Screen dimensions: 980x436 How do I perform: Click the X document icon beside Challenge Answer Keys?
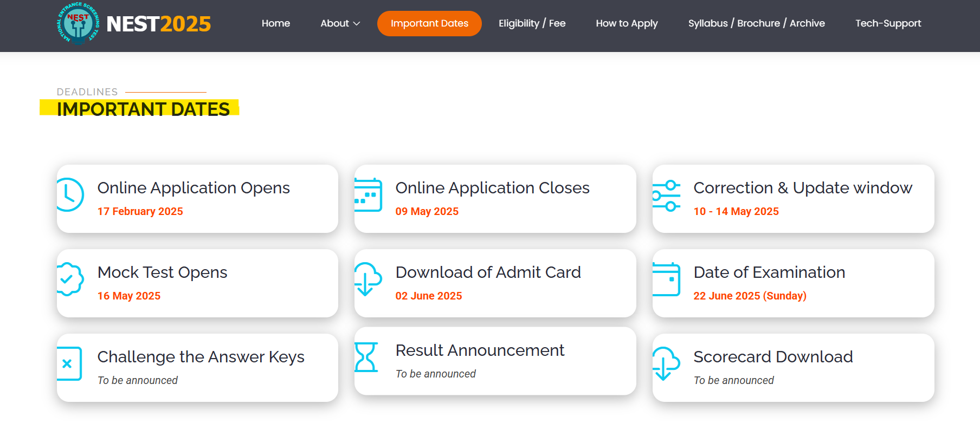[x=69, y=364]
